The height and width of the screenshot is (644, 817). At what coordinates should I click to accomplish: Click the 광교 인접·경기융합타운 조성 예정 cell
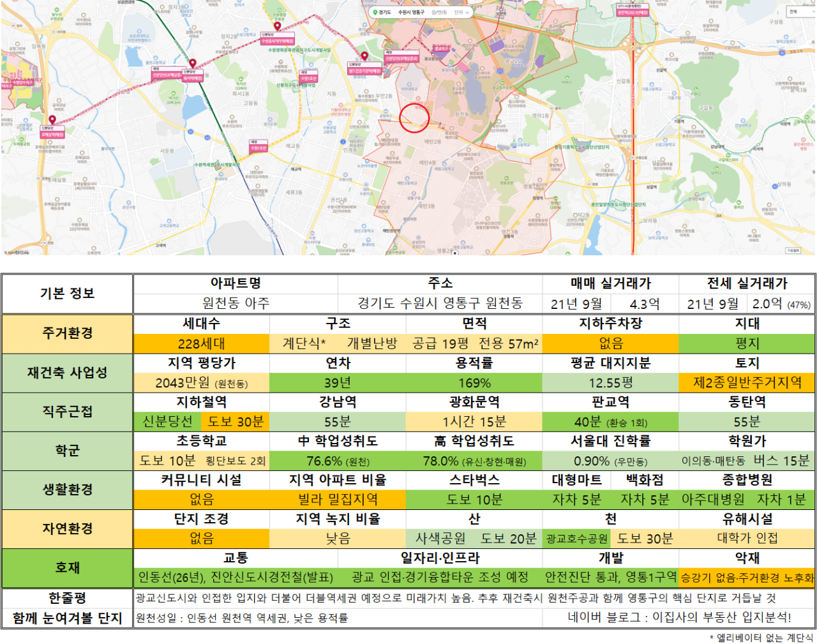tap(440, 578)
